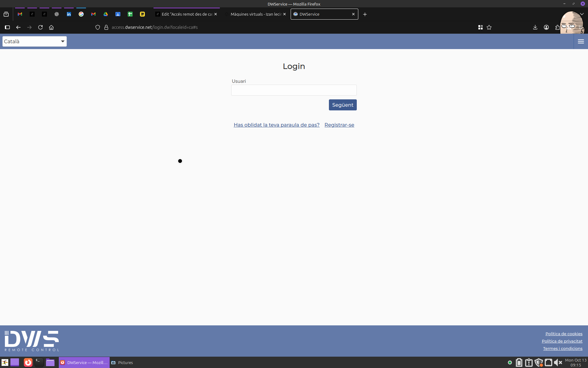Toggle system volume mute icon in tray
Image resolution: width=588 pixels, height=368 pixels.
[x=558, y=362]
